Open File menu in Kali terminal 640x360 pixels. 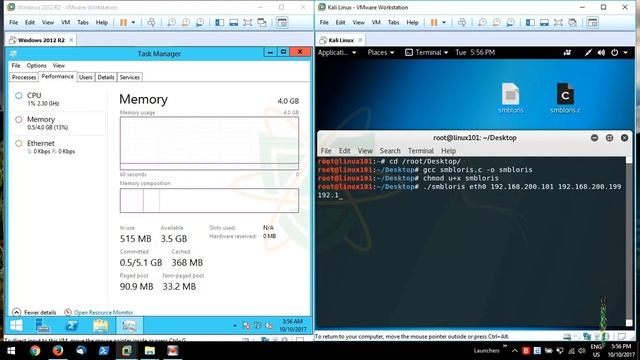tap(326, 151)
